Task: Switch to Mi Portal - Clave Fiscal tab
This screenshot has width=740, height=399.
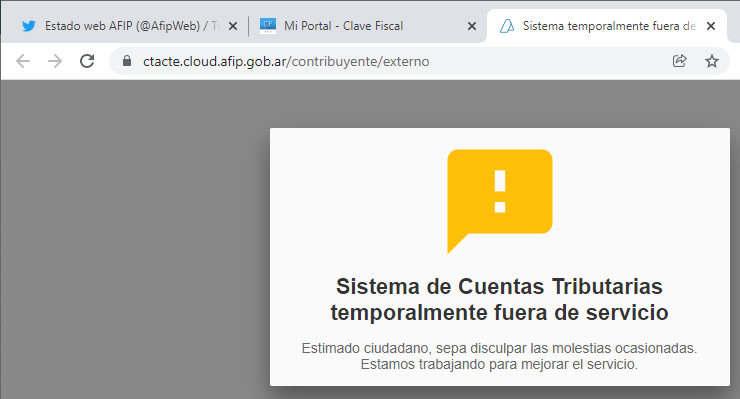Action: pos(368,26)
